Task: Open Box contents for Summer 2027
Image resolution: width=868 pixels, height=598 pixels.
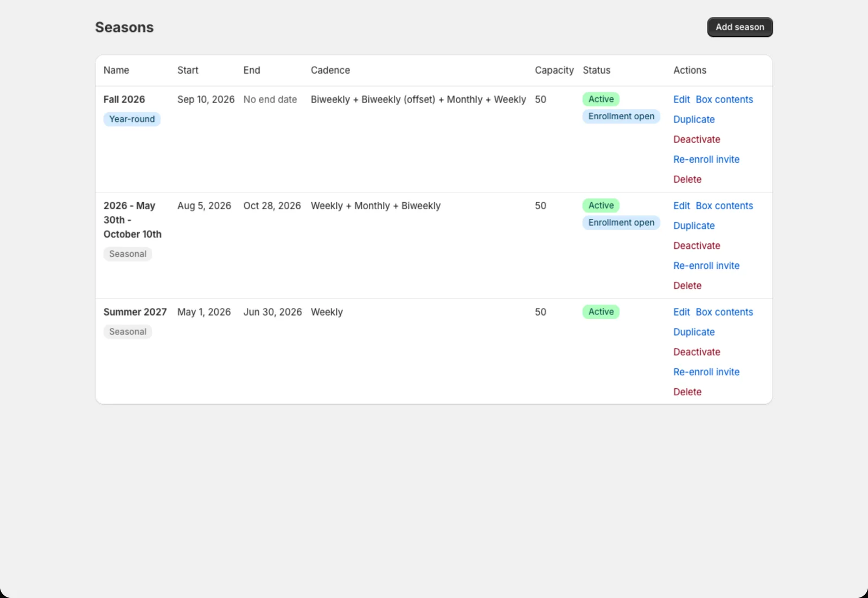Action: 724,312
